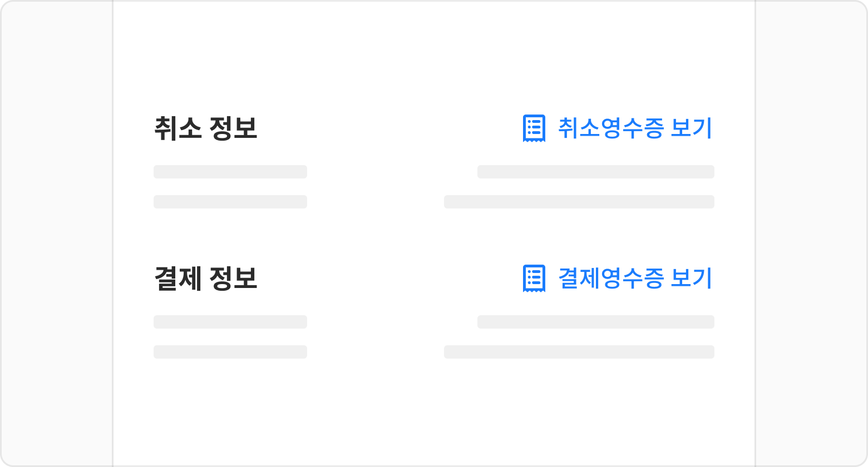Click the left vertical divider line
The height and width of the screenshot is (467, 868).
pyautogui.click(x=113, y=233)
